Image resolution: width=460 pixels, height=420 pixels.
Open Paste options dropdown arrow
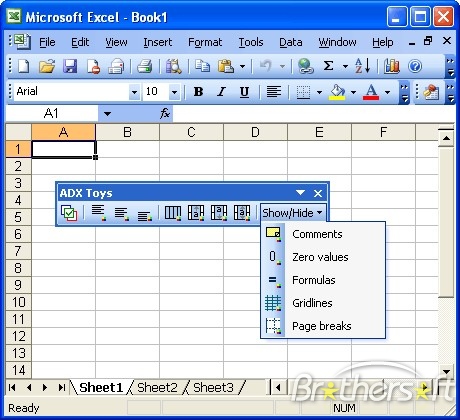(x=243, y=66)
